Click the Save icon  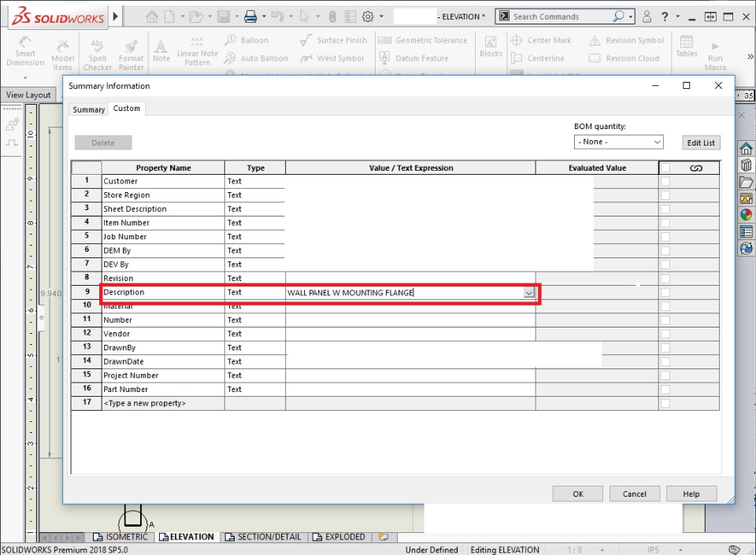tap(224, 17)
